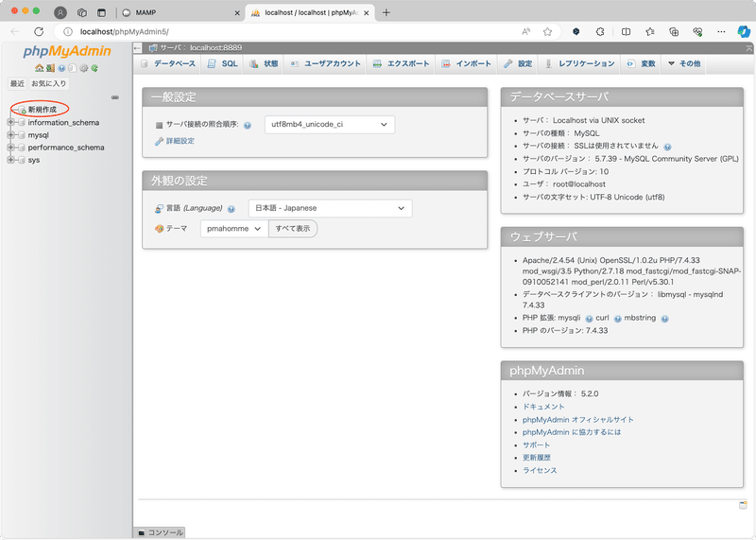This screenshot has height=540, width=756.
Task: Open the 変数 tab
Action: (x=642, y=63)
